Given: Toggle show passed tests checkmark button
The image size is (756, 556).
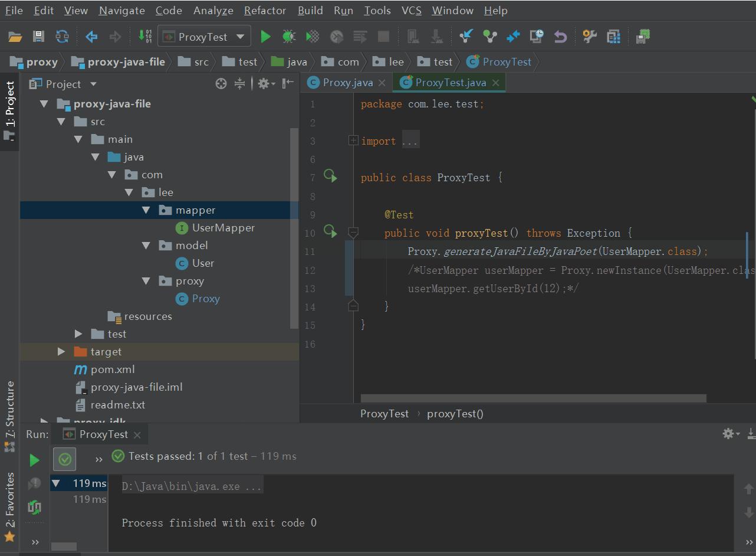Looking at the screenshot, I should [65, 459].
